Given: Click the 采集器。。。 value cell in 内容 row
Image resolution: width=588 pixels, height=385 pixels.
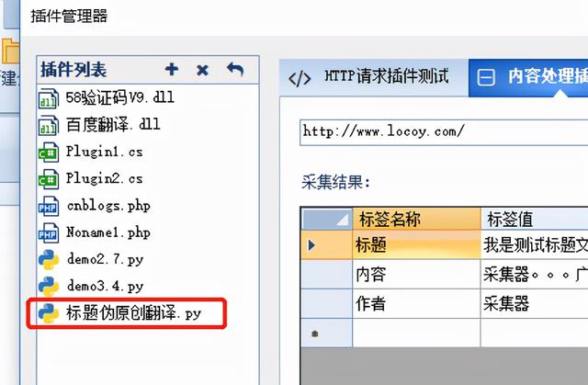Looking at the screenshot, I should (x=535, y=275).
